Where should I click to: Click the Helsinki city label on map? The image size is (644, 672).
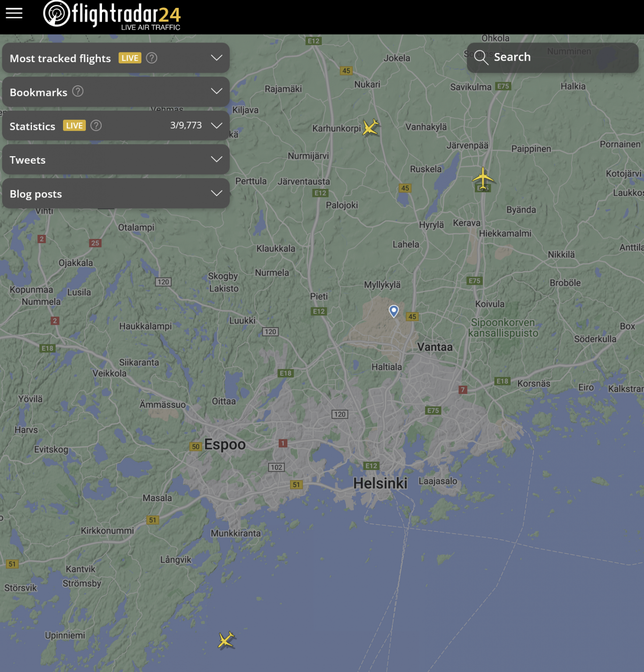[380, 483]
